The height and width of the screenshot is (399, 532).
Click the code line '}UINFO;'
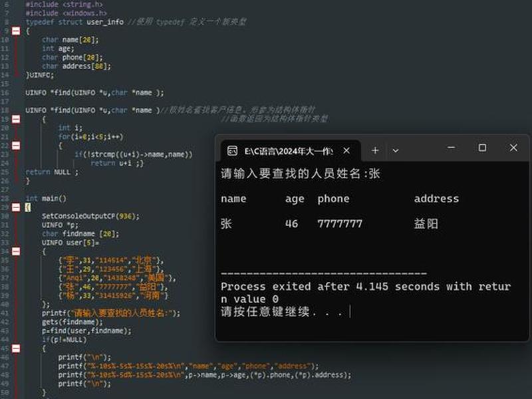pyautogui.click(x=40, y=75)
